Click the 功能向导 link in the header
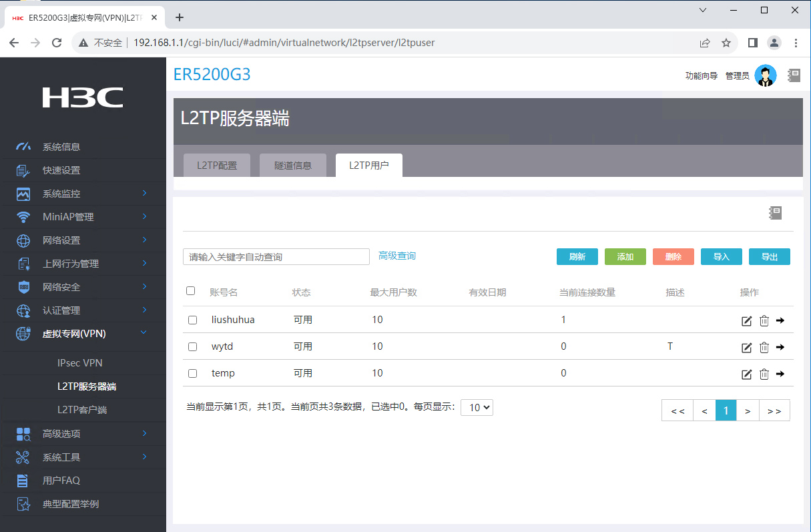Screen dimensions: 811x532 tap(702, 76)
